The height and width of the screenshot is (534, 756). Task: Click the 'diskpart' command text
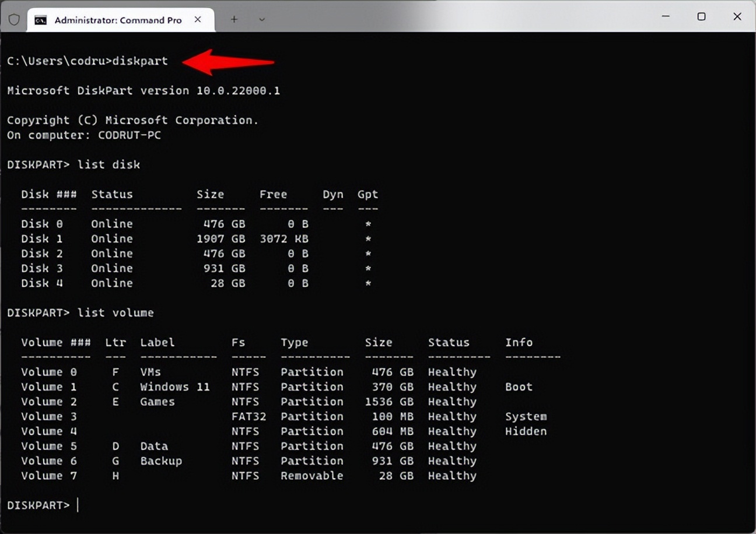pyautogui.click(x=140, y=61)
